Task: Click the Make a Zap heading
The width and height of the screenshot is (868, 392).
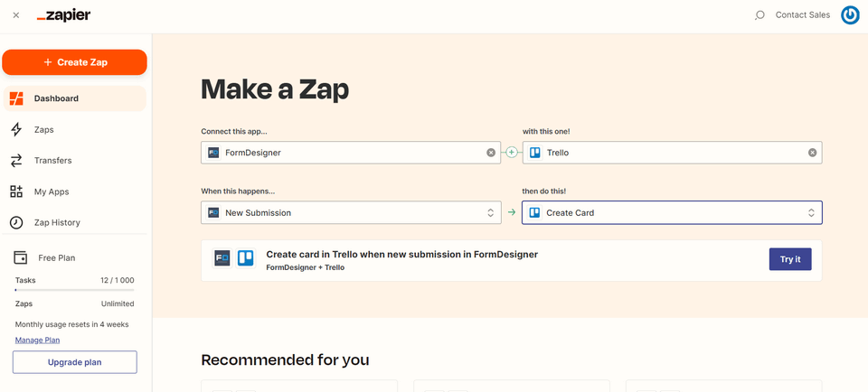Action: [275, 89]
